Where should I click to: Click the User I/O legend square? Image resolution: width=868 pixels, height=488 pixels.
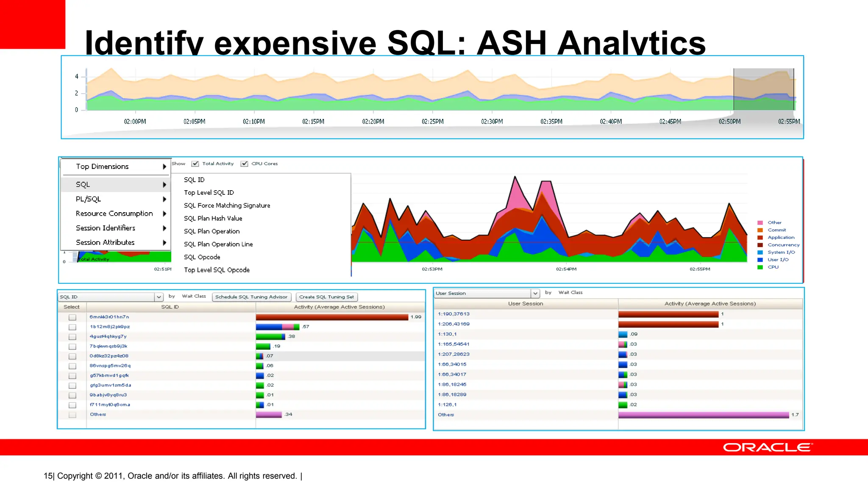coord(760,260)
